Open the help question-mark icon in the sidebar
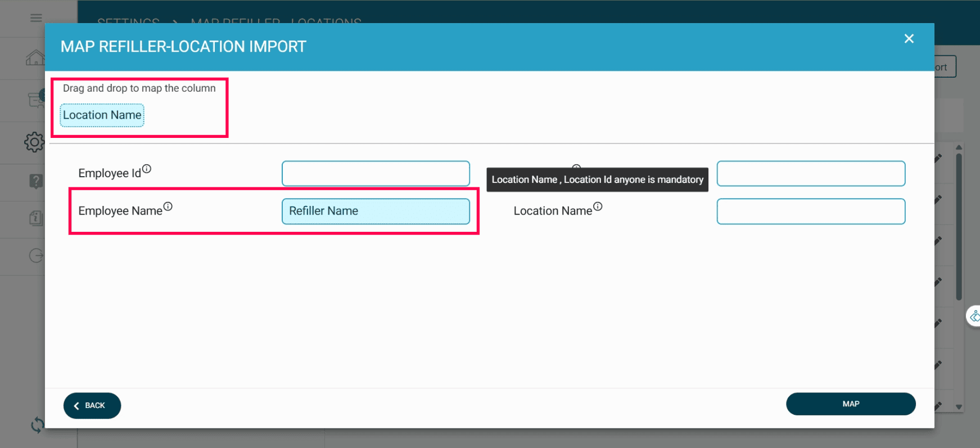Screen dimensions: 980x448 (x=36, y=181)
